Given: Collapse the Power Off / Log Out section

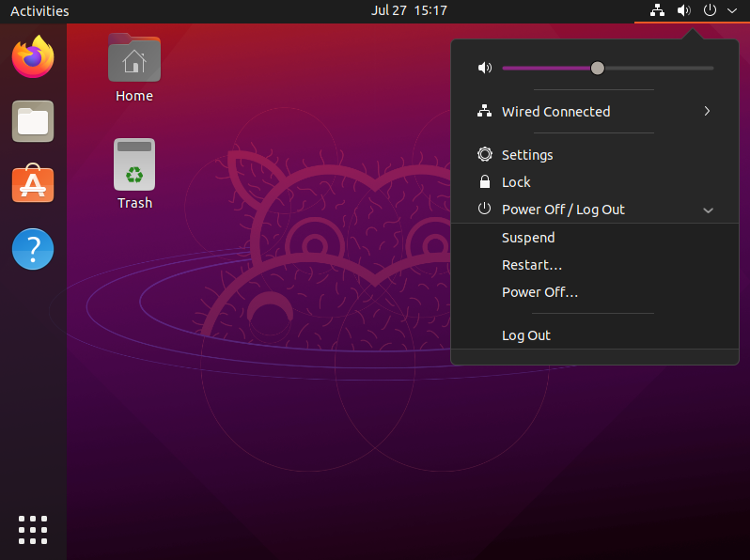Looking at the screenshot, I should (708, 210).
